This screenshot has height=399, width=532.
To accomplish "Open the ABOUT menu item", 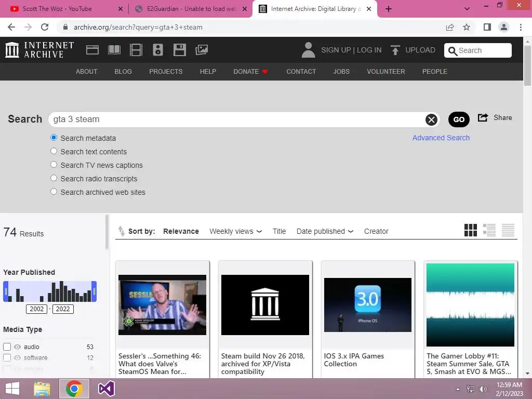I will pos(86,72).
